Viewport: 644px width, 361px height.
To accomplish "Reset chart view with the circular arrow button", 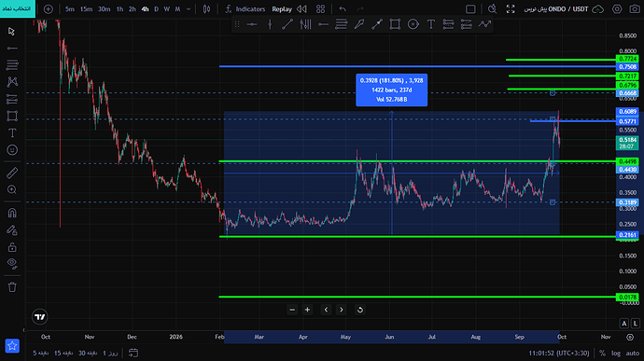I will [x=359, y=310].
